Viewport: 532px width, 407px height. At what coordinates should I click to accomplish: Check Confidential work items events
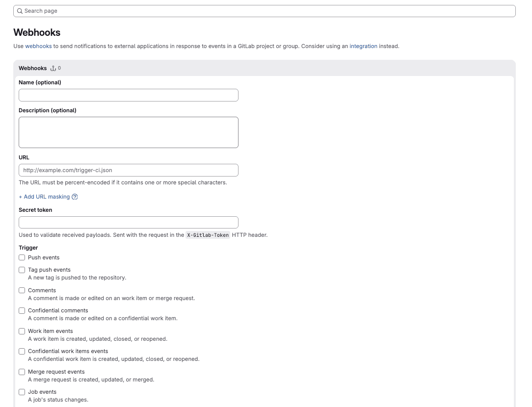[22, 351]
